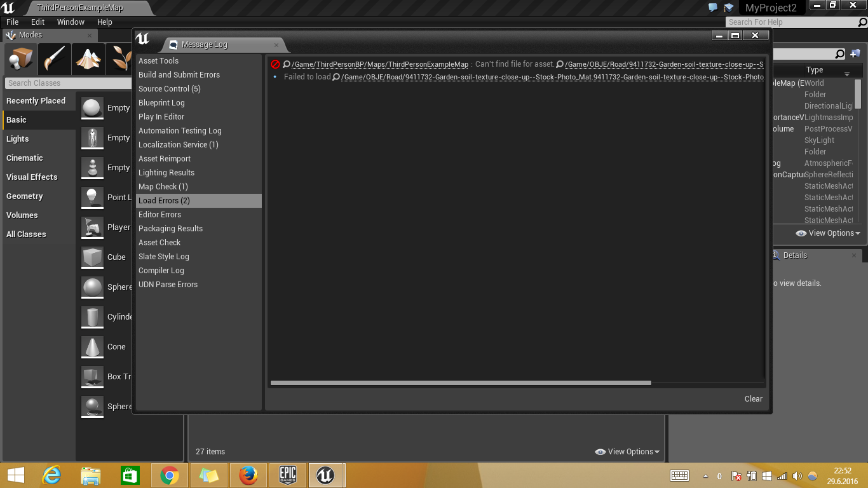868x488 pixels.
Task: Open the File menu
Action: pos(12,22)
